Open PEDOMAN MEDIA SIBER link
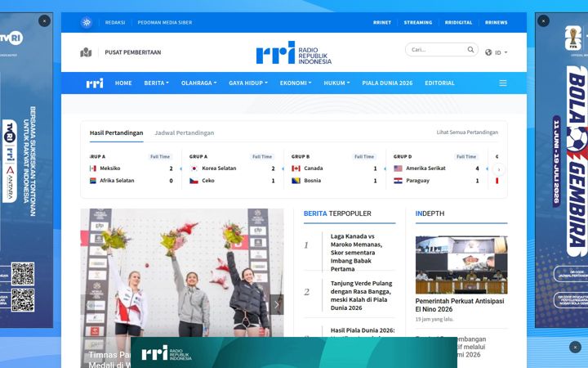Image resolution: width=588 pixels, height=368 pixels. coord(165,23)
